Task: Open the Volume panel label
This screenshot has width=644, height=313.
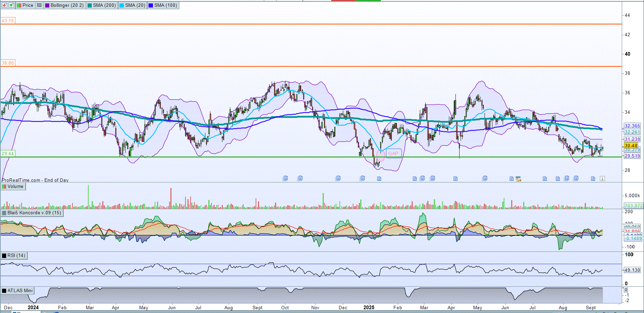Action: pyautogui.click(x=15, y=187)
